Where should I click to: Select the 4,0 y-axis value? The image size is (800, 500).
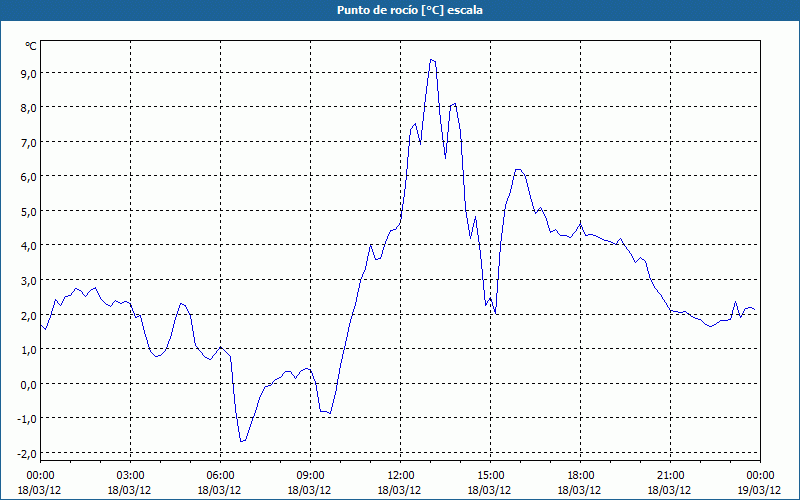[x=29, y=246]
